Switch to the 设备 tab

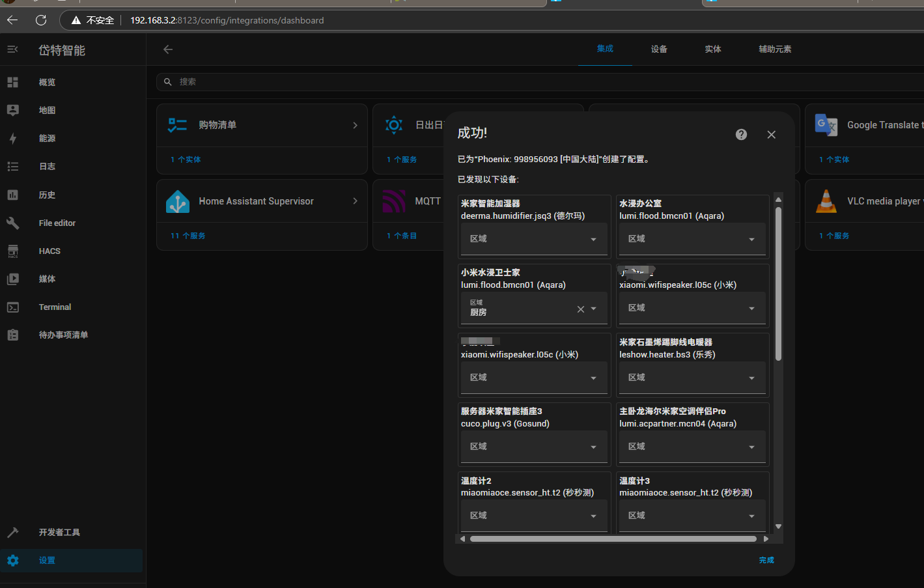tap(659, 49)
